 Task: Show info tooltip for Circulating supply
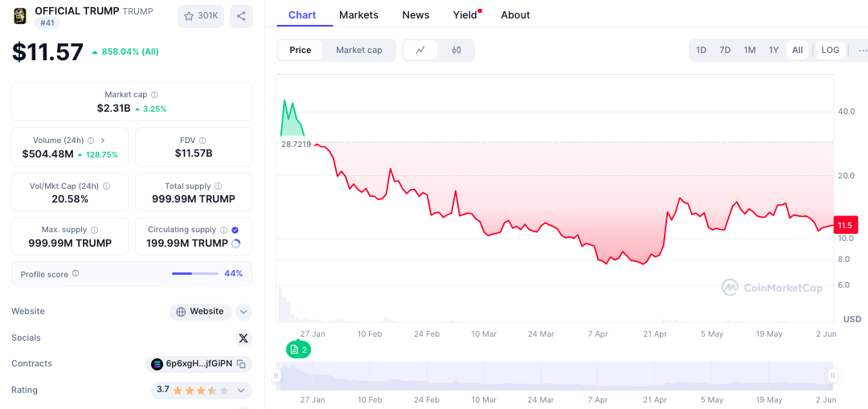point(223,230)
